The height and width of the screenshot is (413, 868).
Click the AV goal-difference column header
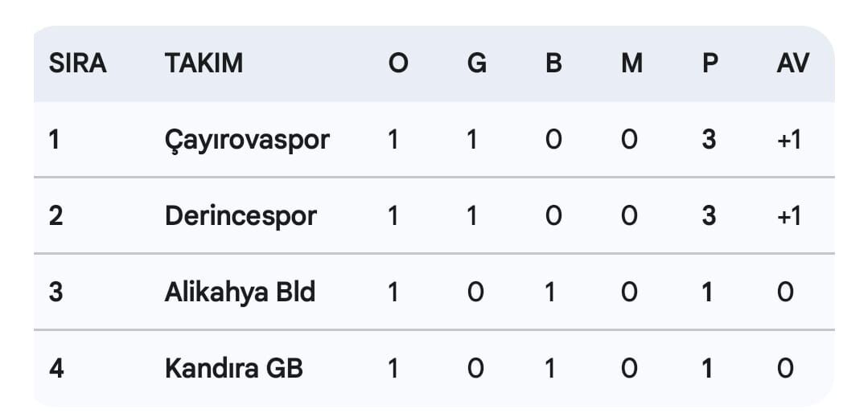792,63
